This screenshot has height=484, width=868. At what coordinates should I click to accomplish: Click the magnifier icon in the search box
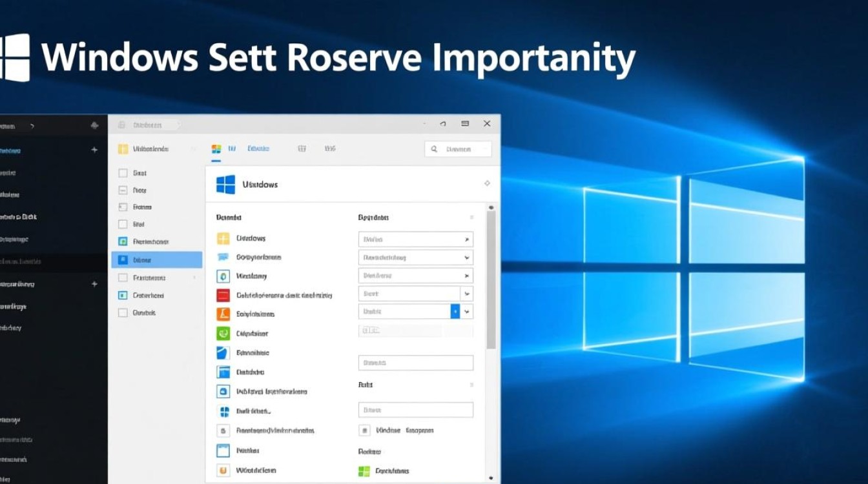point(435,149)
